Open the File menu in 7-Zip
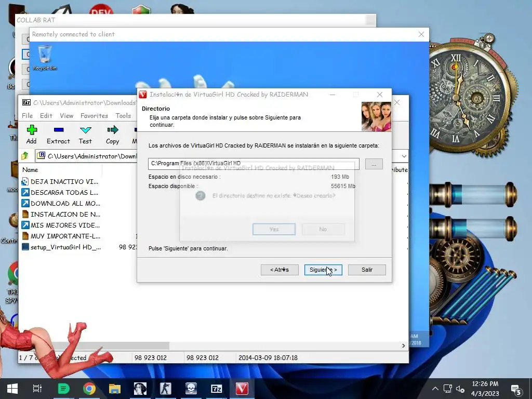This screenshot has width=532, height=399. coord(27,116)
